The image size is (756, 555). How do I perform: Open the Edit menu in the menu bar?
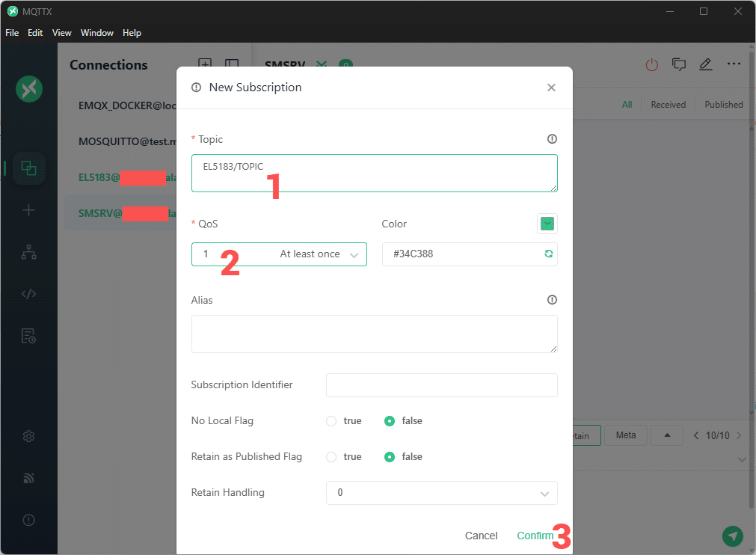click(34, 33)
